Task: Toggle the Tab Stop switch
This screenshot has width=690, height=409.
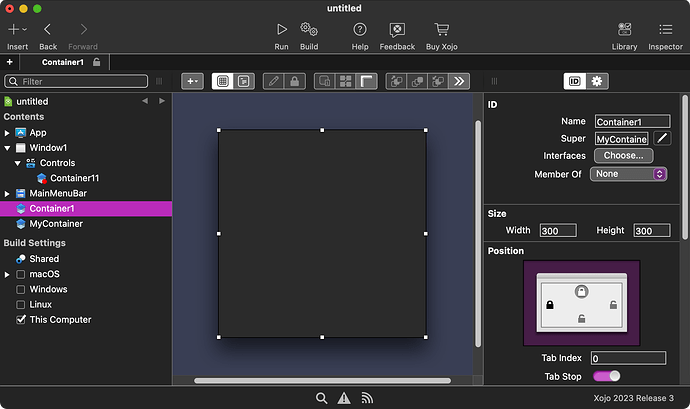Action: pyautogui.click(x=606, y=376)
